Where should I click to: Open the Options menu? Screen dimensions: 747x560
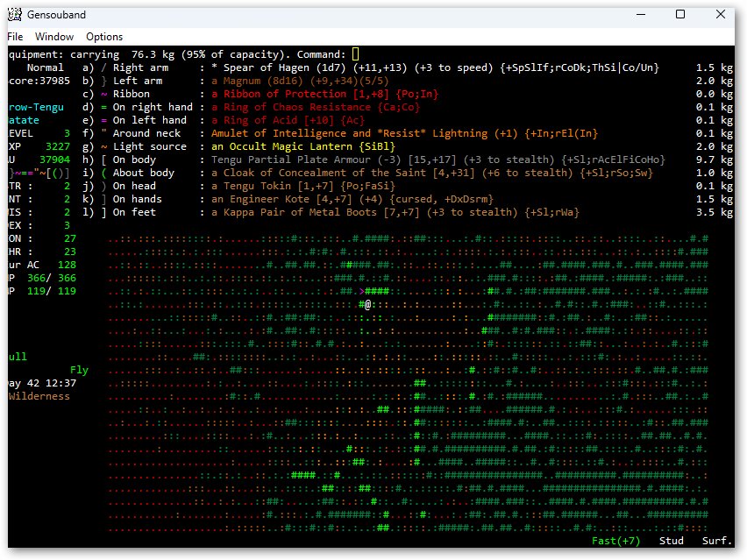click(x=104, y=37)
